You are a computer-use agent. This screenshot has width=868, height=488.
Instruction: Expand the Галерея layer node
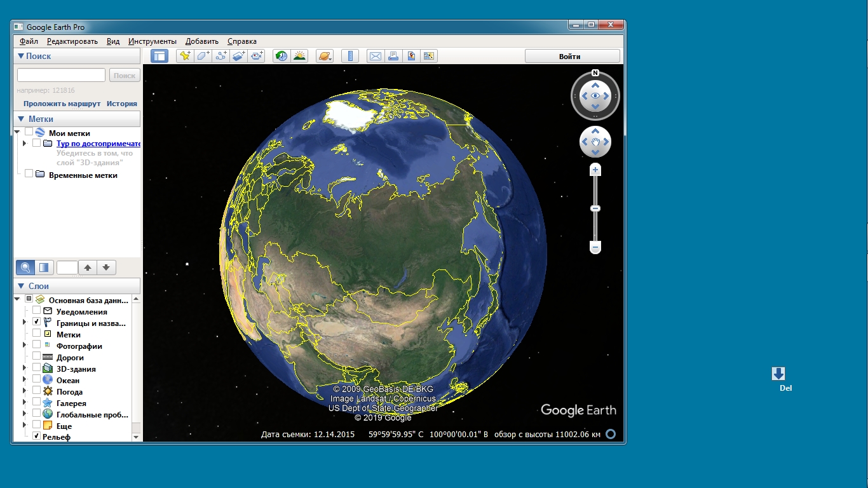tap(24, 403)
